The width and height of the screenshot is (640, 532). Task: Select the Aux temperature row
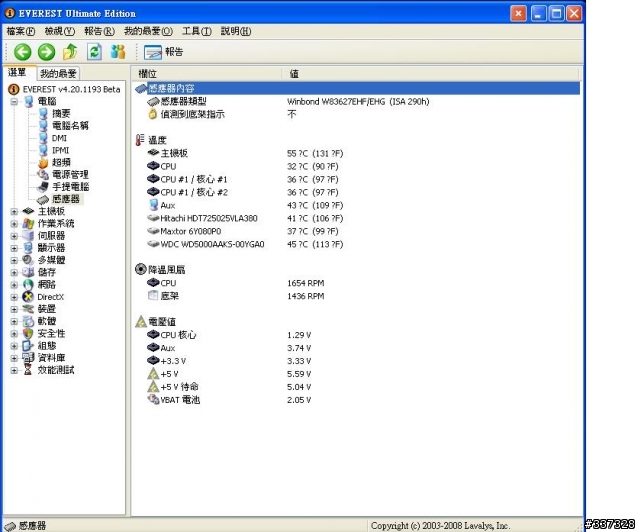click(358, 205)
